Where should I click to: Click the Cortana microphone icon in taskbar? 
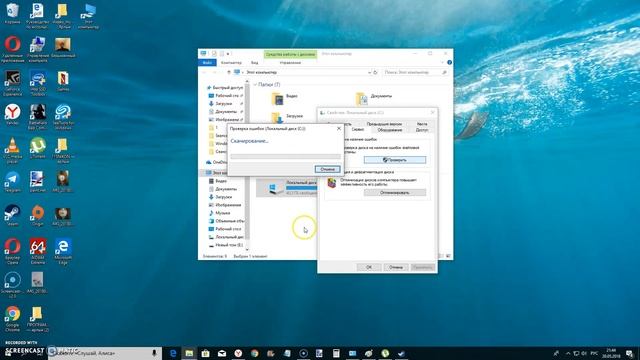click(x=154, y=353)
